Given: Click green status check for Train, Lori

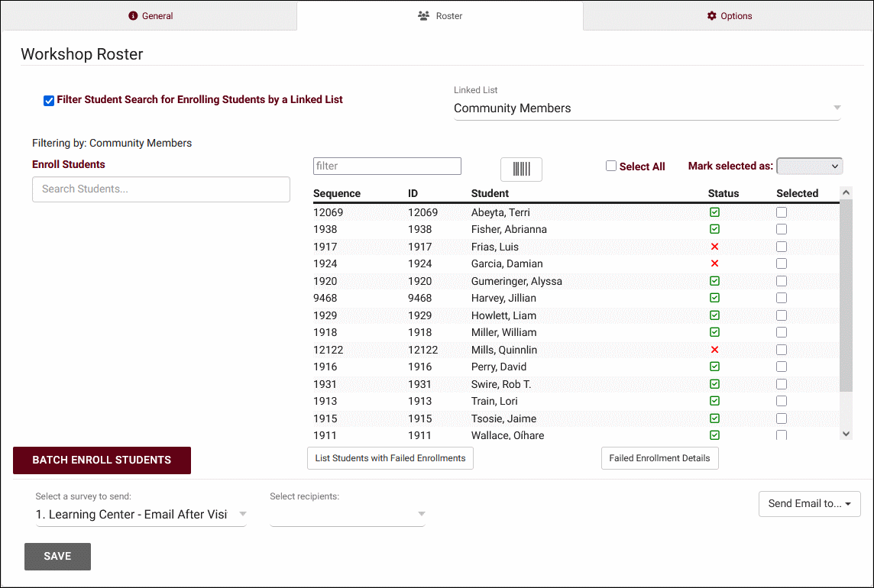Looking at the screenshot, I should [x=714, y=401].
